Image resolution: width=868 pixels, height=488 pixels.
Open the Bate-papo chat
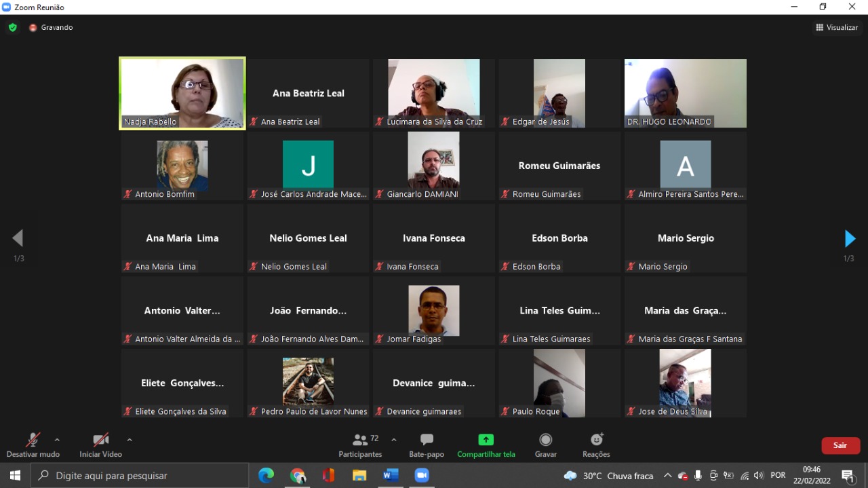(427, 445)
